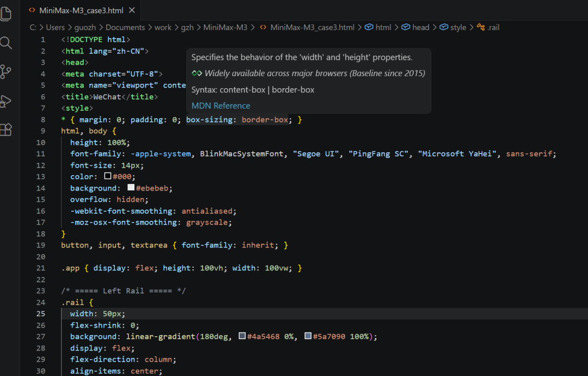Click the #ebebeb color swatch
Image resolution: width=588 pixels, height=376 pixels.
(131, 187)
